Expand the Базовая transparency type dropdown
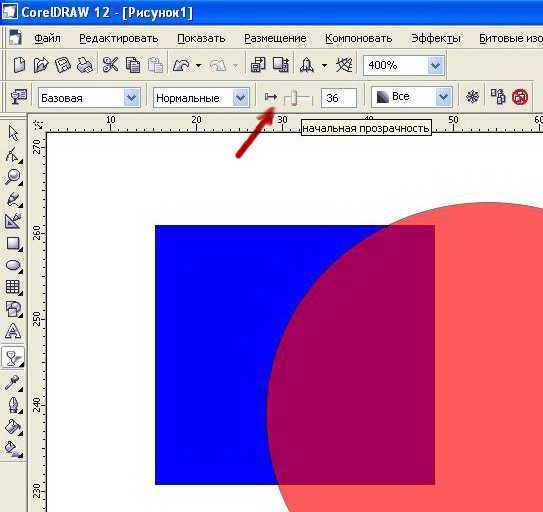This screenshot has height=512, width=543. [132, 98]
